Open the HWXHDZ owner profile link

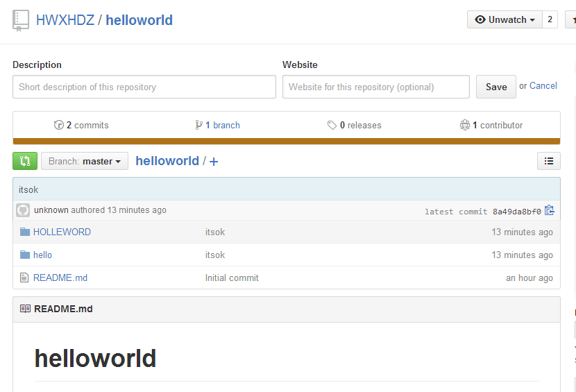(65, 20)
